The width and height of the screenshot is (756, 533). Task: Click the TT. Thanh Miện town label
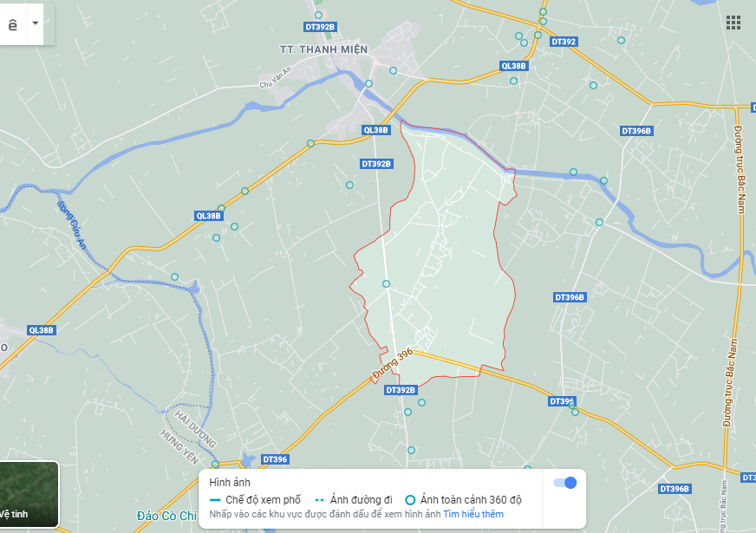click(x=324, y=49)
